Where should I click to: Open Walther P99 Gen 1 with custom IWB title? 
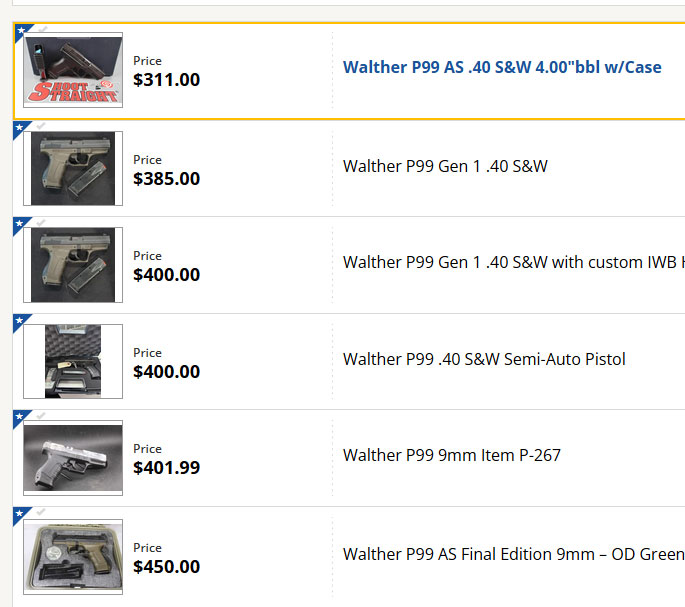pyautogui.click(x=514, y=262)
